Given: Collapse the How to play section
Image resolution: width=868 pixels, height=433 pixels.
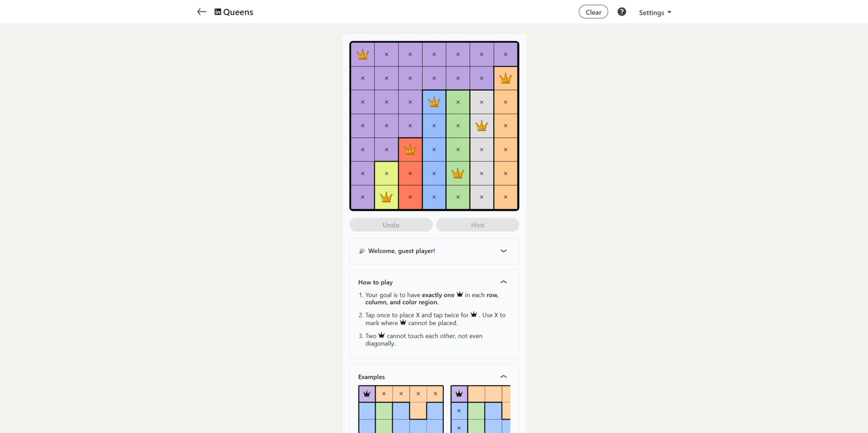Looking at the screenshot, I should tap(503, 282).
